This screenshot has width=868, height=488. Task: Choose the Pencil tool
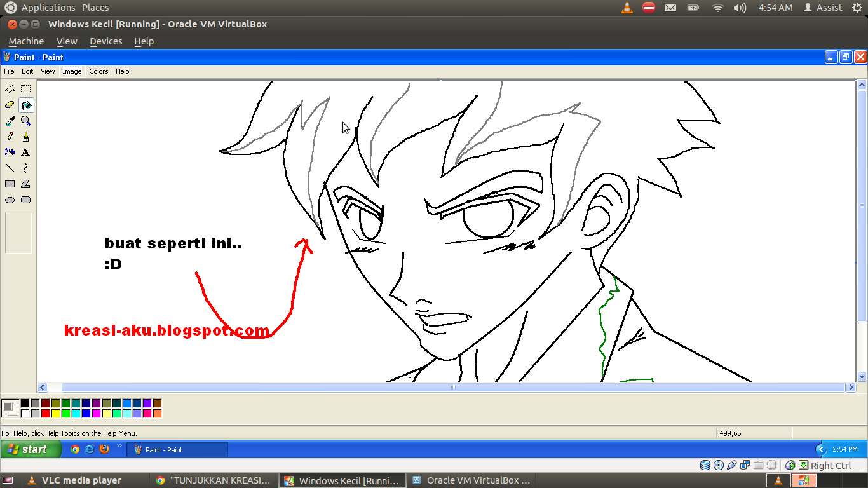click(x=10, y=137)
